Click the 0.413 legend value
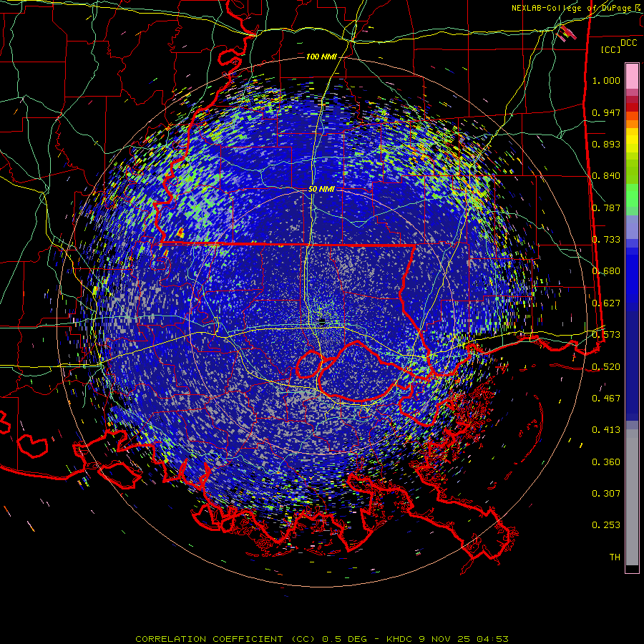Screen dimensions: 644x644 pos(606,430)
